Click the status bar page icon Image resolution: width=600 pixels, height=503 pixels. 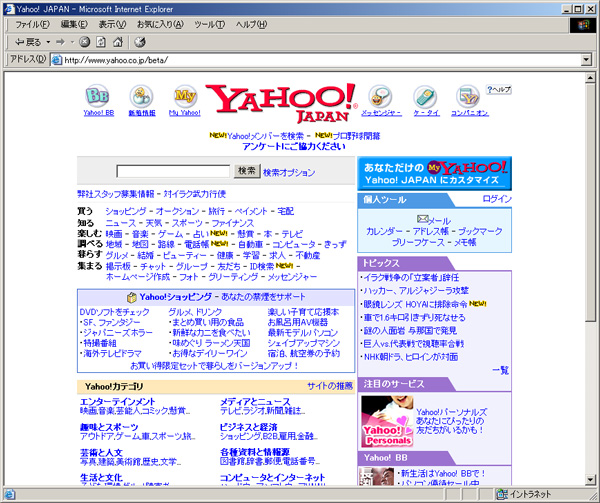9,494
